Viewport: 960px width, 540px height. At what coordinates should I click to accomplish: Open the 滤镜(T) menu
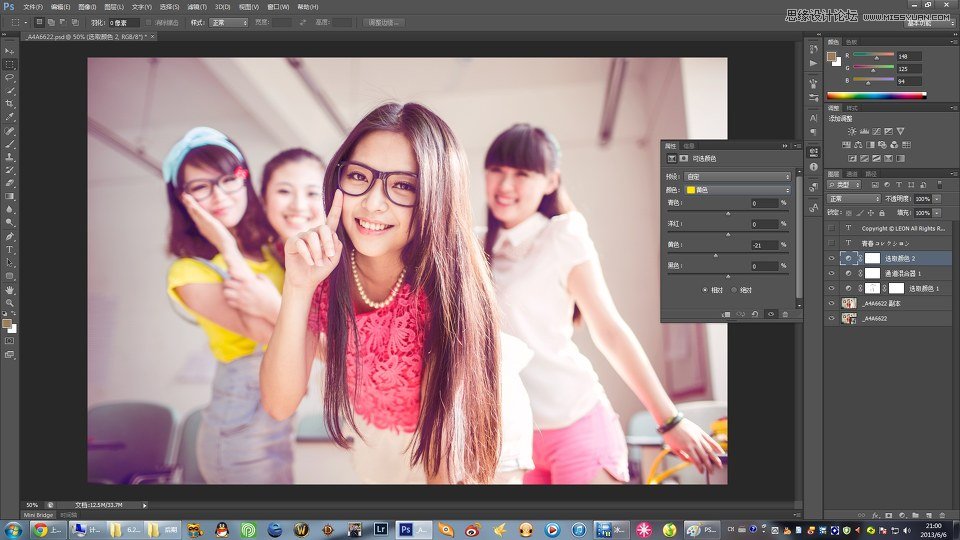[x=197, y=7]
